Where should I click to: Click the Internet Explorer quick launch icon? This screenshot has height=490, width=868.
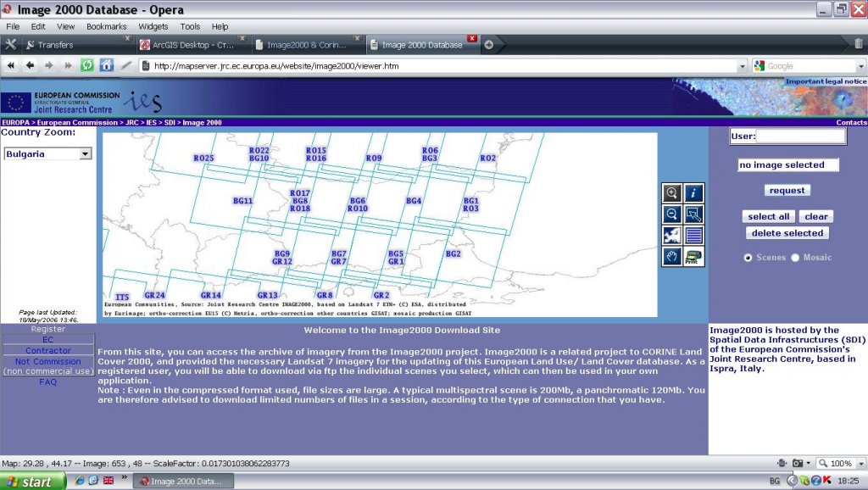coord(80,480)
